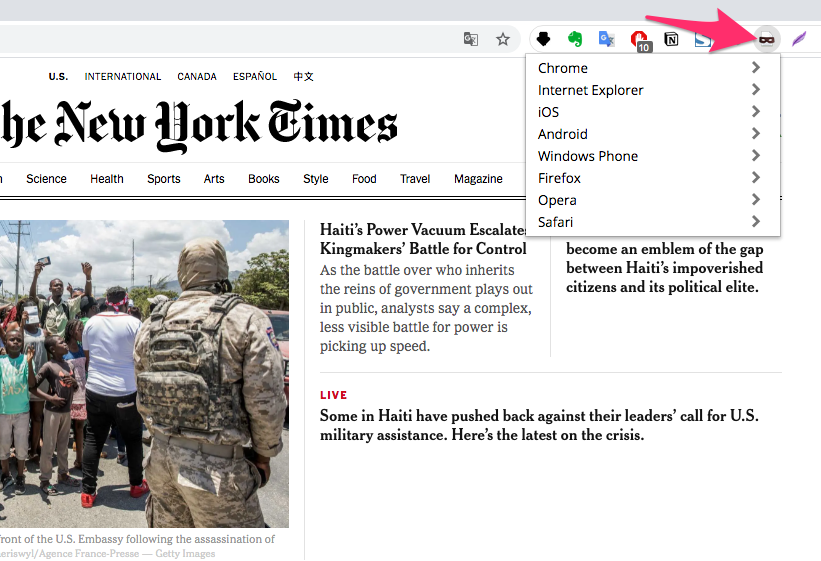Click the summary 'As the battle over who inherits'
The width and height of the screenshot is (821, 561).
click(x=426, y=308)
